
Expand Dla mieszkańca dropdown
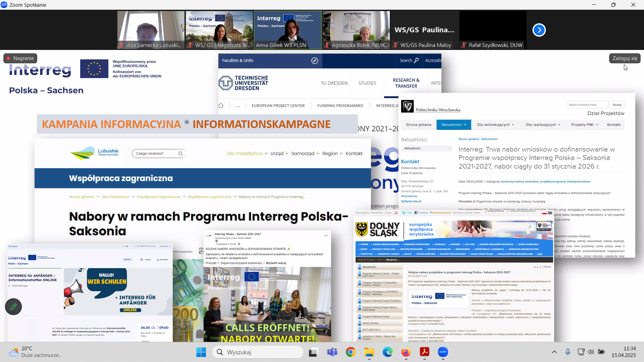coord(247,154)
